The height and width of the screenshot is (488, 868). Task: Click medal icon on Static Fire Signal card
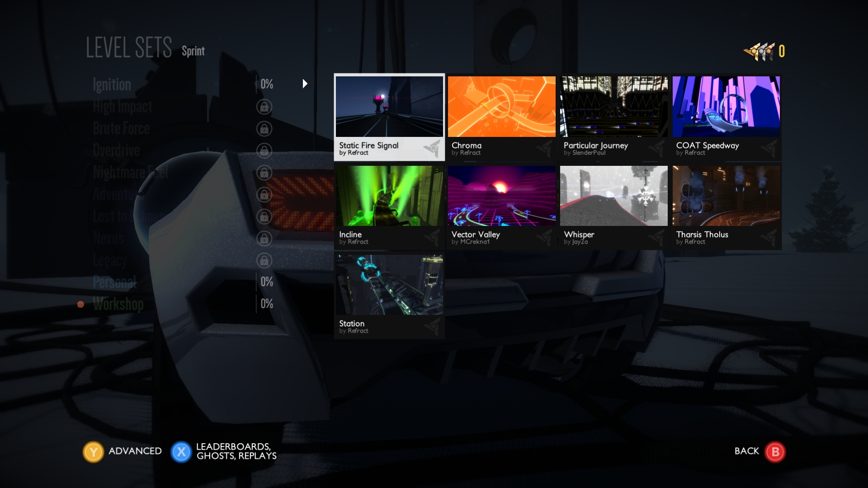click(433, 148)
